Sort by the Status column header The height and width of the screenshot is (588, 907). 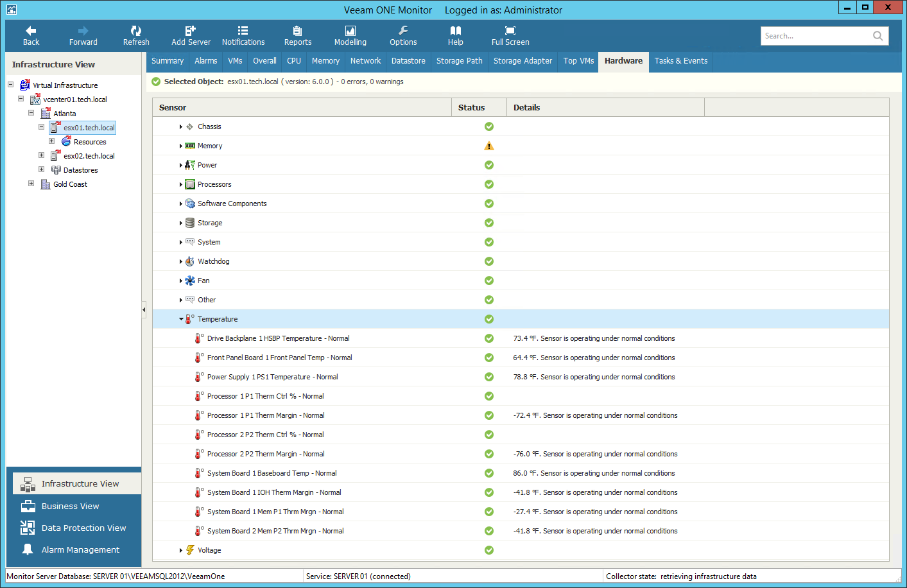tap(479, 107)
